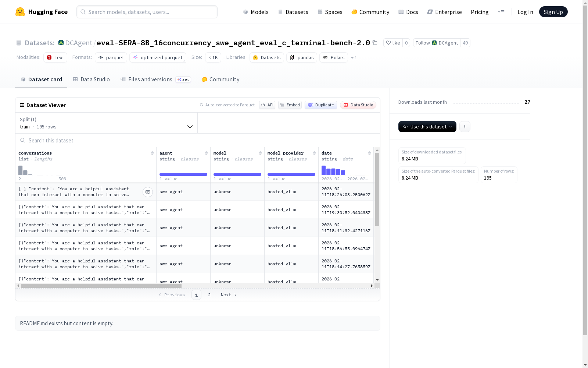Image resolution: width=588 pixels, height=368 pixels.
Task: Expand the Split train dropdown
Action: pyautogui.click(x=107, y=123)
